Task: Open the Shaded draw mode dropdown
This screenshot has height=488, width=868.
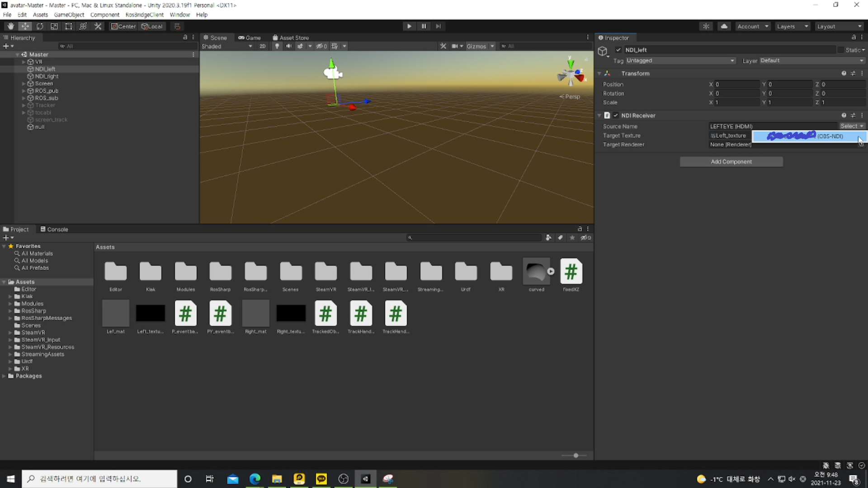Action: [226, 46]
